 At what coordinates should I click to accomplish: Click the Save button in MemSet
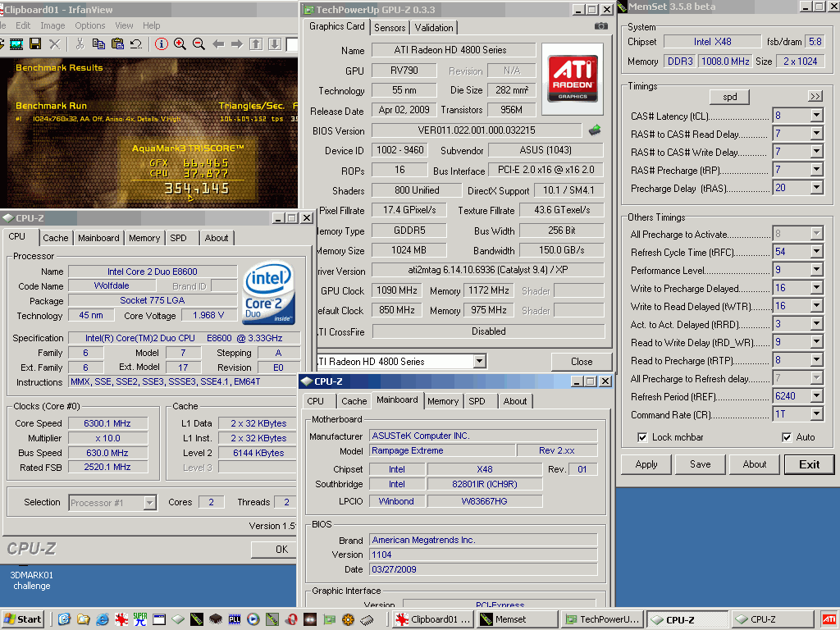click(x=701, y=464)
